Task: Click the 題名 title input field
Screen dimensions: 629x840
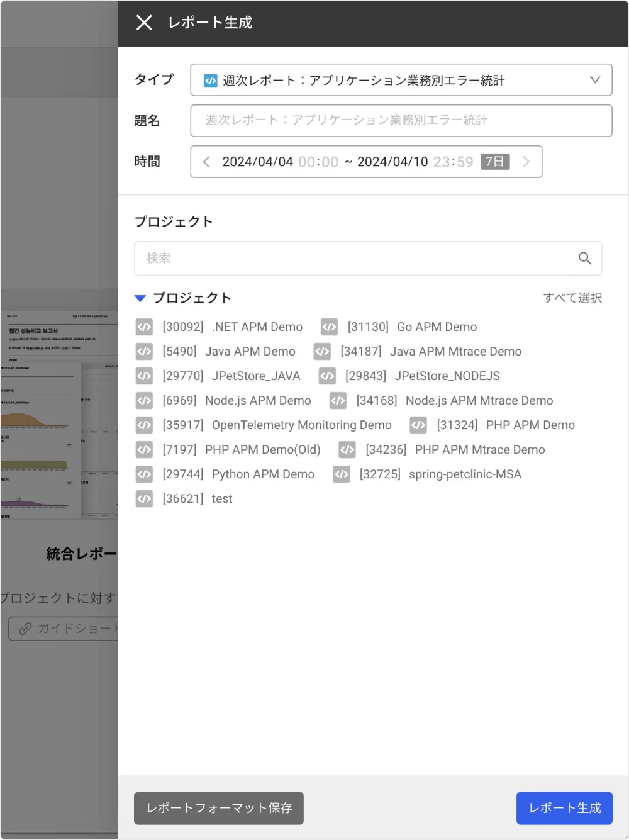Action: point(401,120)
